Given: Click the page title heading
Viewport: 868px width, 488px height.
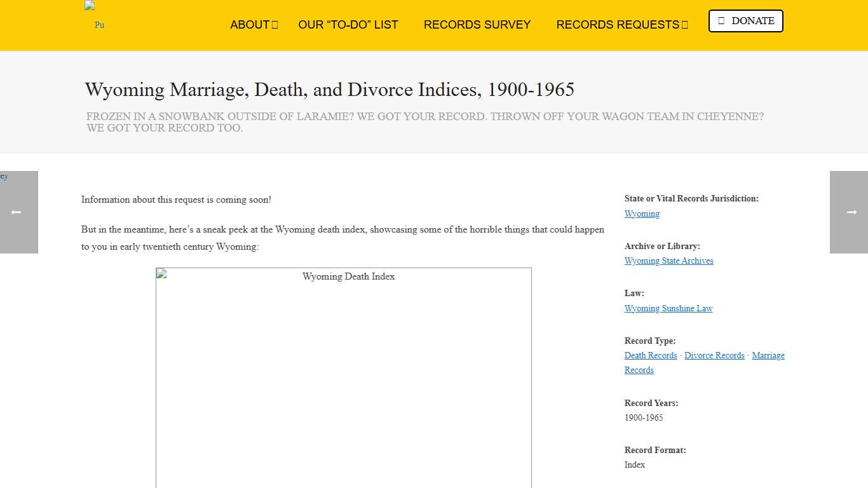Looking at the screenshot, I should (x=329, y=90).
